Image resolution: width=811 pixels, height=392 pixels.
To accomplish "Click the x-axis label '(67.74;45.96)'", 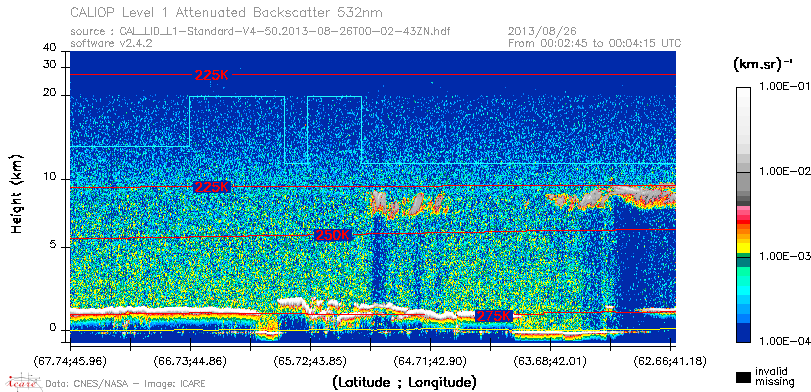I will (x=70, y=360).
